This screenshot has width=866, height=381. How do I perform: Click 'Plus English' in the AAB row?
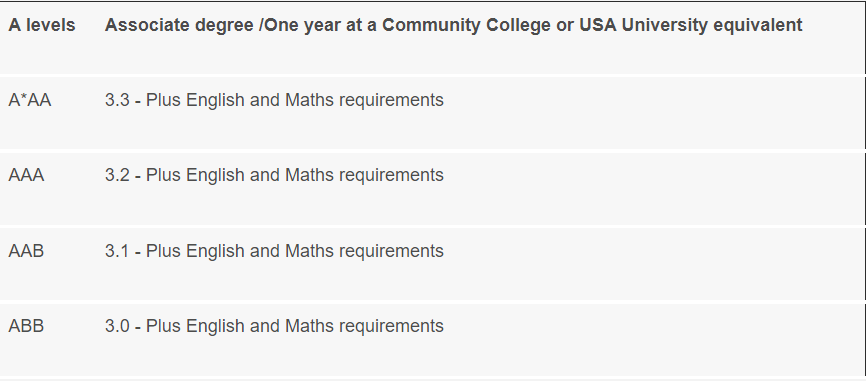point(196,251)
